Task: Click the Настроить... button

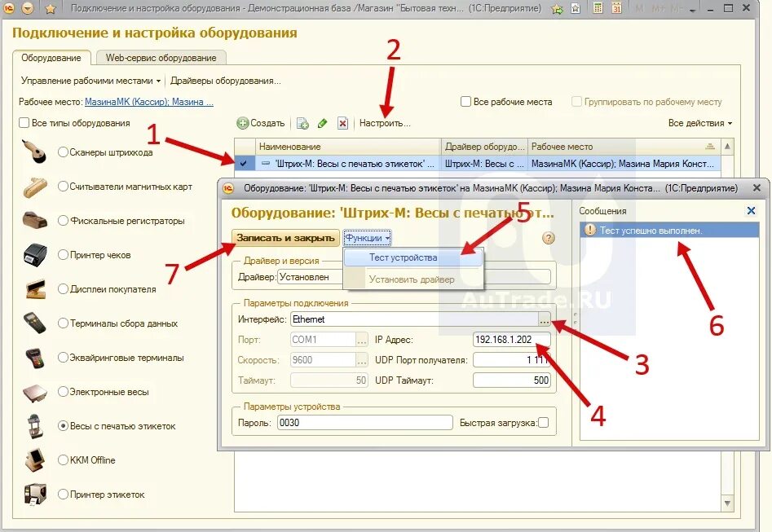Action: pyautogui.click(x=385, y=123)
